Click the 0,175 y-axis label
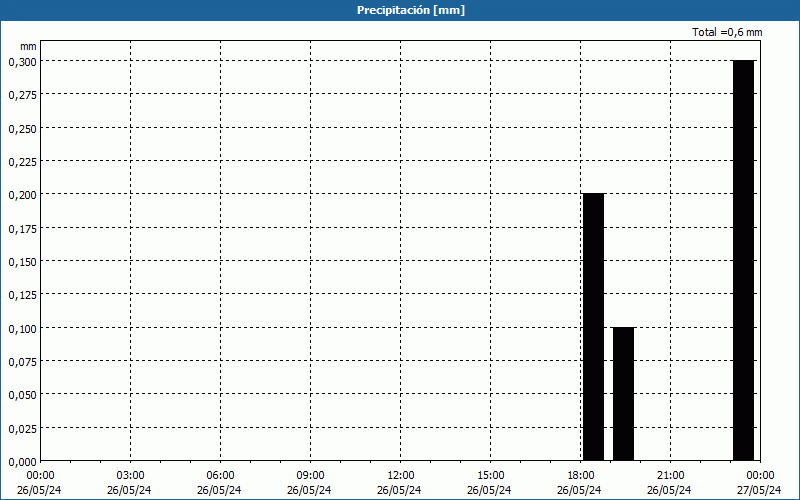This screenshot has height=500, width=800. click(x=22, y=229)
